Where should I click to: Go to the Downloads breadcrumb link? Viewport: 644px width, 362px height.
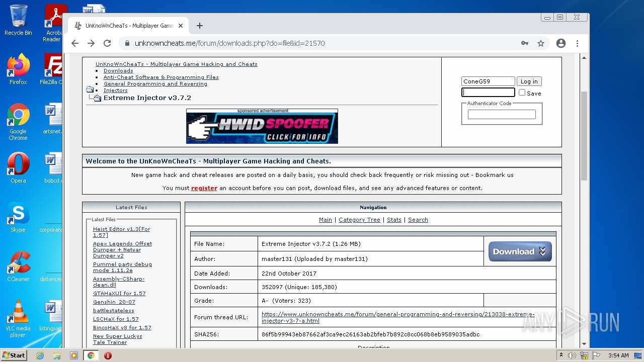pos(118,70)
